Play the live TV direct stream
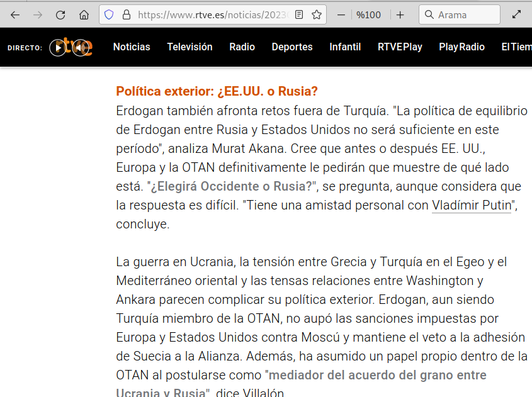532x397 pixels. (58, 47)
